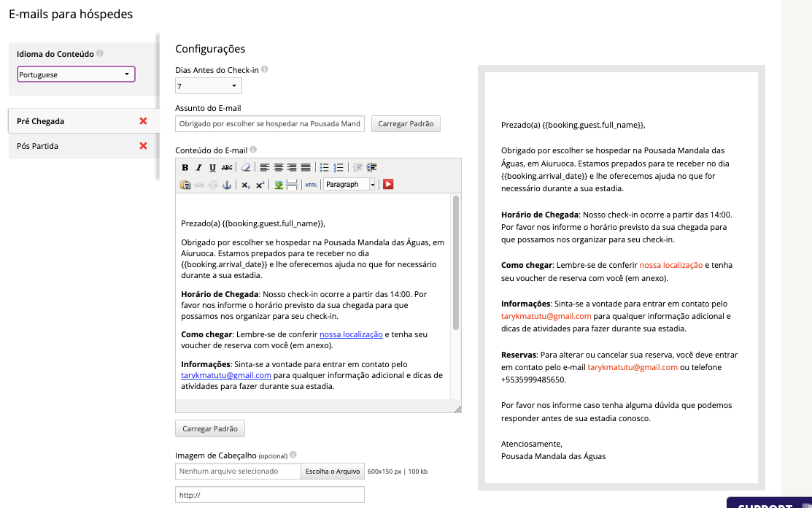812x508 pixels.
Task: Delete the Pré Chegada email with red X
Action: [144, 121]
